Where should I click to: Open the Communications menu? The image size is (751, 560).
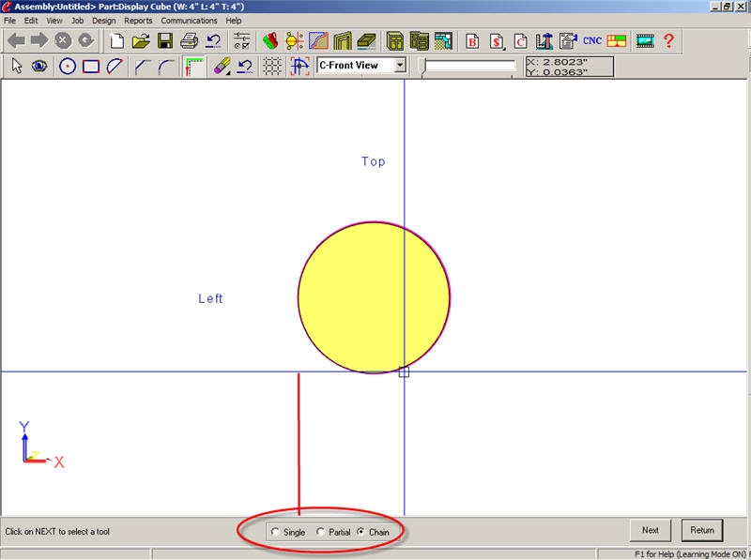coord(189,20)
